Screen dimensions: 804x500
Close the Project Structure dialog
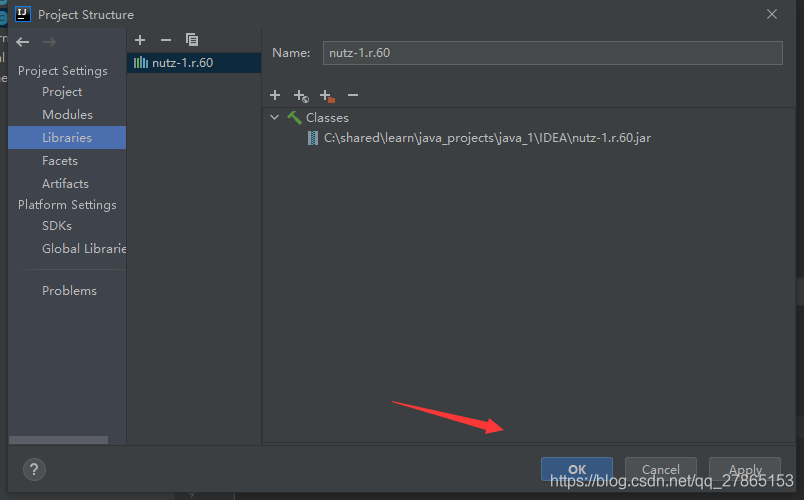772,14
